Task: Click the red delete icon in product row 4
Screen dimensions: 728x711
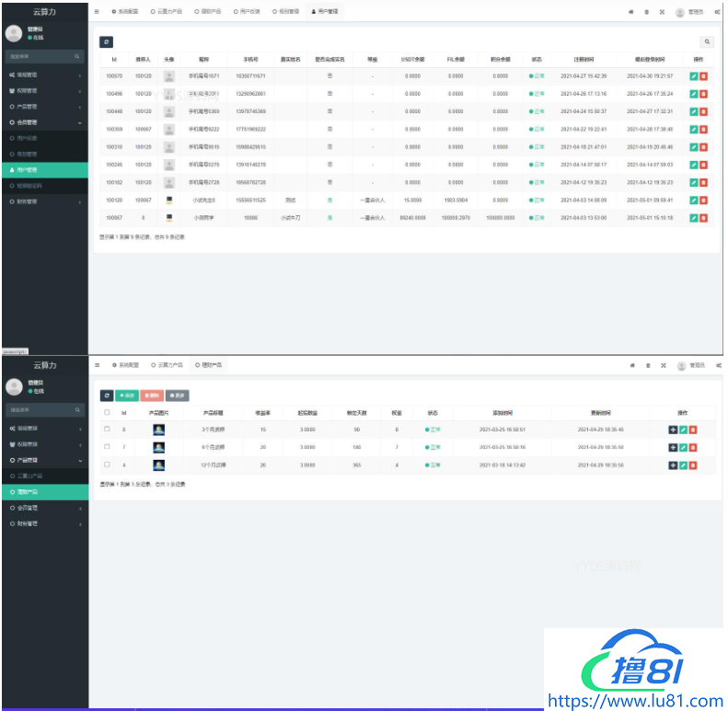Action: pyautogui.click(x=693, y=465)
